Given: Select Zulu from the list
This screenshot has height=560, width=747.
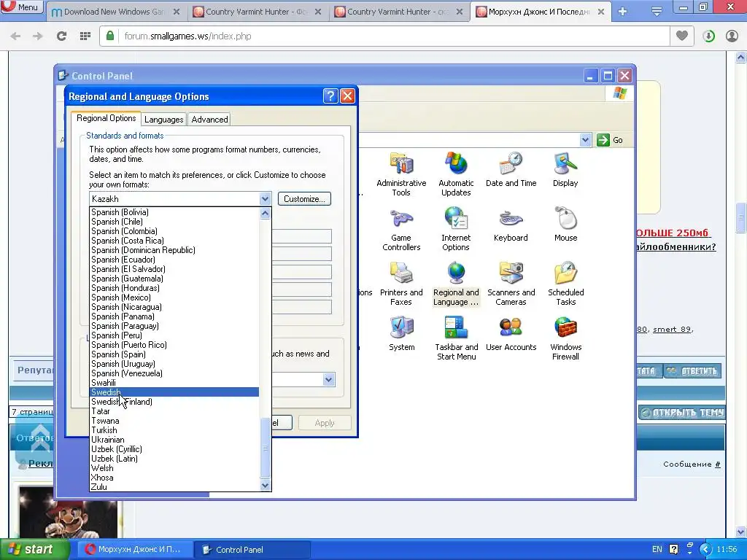Looking at the screenshot, I should 174,486.
